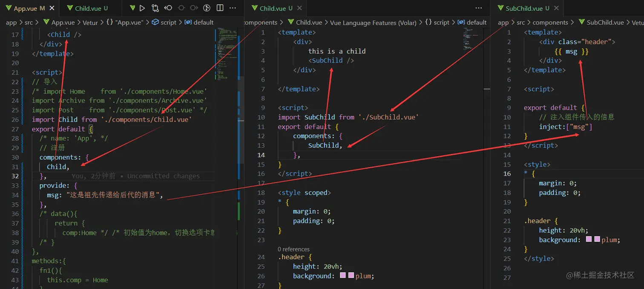Toggle file blame using the circular git icon

[x=207, y=8]
